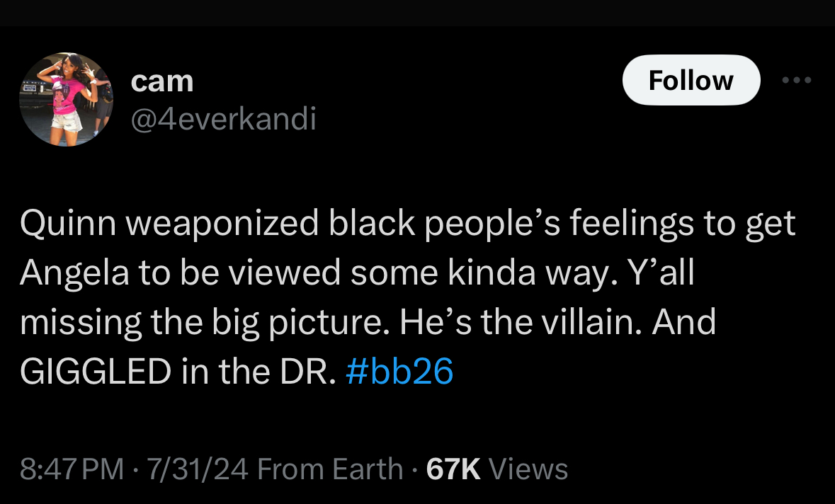The width and height of the screenshot is (835, 504).
Task: Open the 8:47 PM timestamp link
Action: click(x=72, y=469)
